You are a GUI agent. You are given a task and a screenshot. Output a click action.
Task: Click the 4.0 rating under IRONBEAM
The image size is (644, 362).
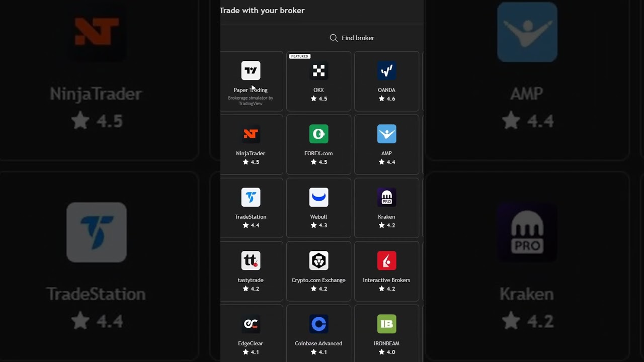386,352
